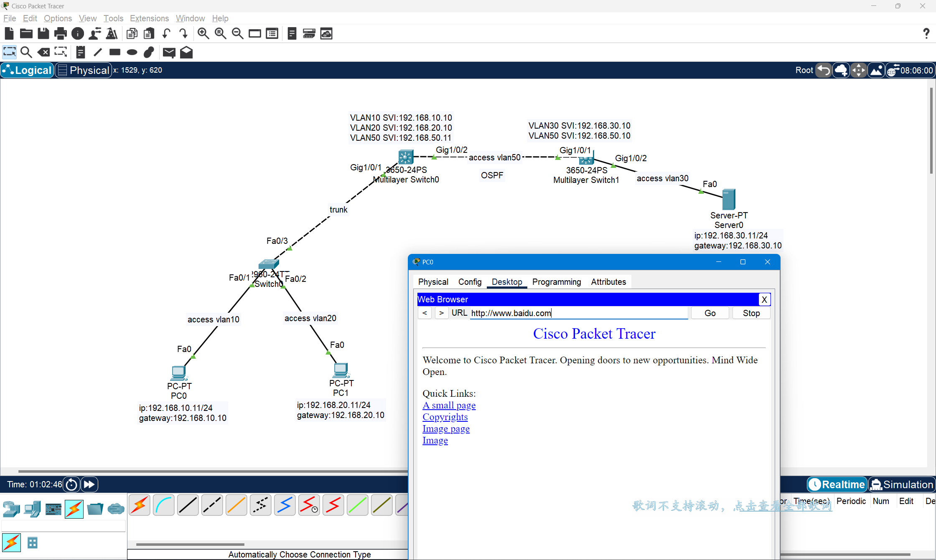Pick the Inspect magnifier tool
The height and width of the screenshot is (560, 936).
pos(26,52)
